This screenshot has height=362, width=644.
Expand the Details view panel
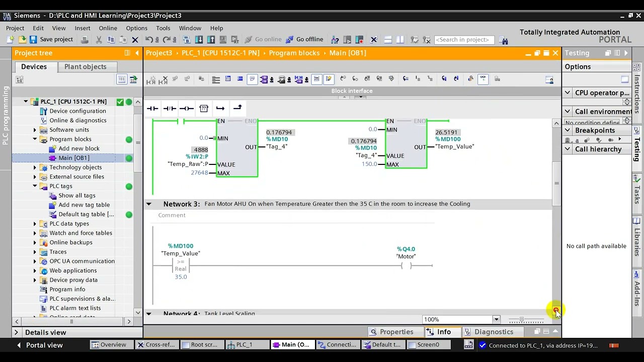click(x=16, y=332)
